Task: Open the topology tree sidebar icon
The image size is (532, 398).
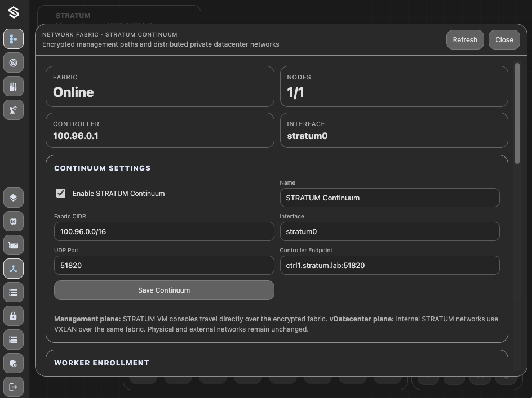Action: [13, 39]
